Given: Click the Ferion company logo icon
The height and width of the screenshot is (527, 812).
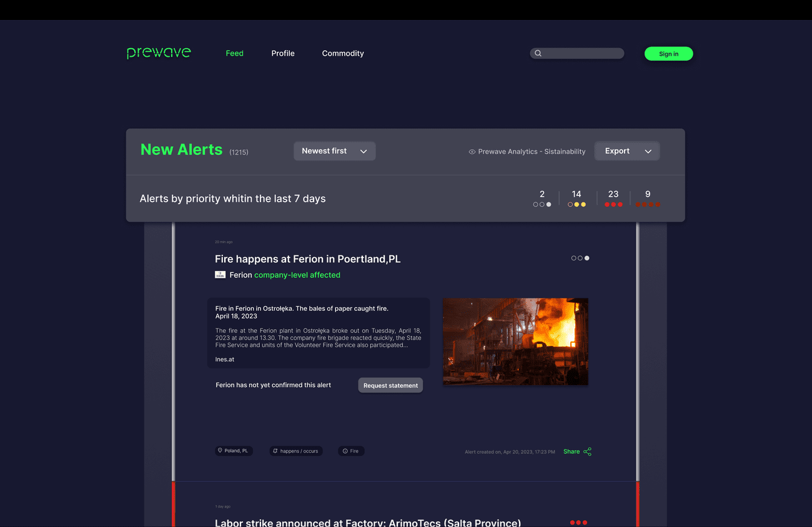Looking at the screenshot, I should pyautogui.click(x=220, y=275).
